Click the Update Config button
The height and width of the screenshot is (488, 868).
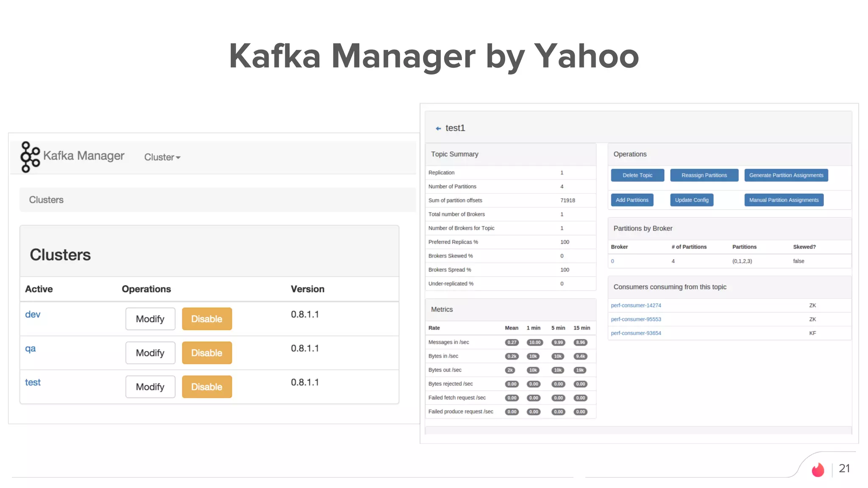click(692, 200)
